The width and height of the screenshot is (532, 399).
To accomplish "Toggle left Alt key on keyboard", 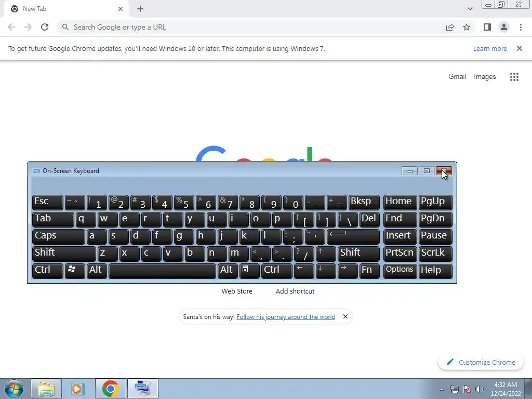I will tap(97, 271).
